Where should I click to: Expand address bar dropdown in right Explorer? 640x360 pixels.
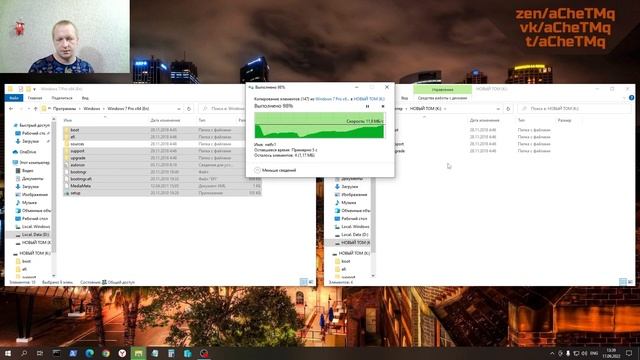point(498,109)
